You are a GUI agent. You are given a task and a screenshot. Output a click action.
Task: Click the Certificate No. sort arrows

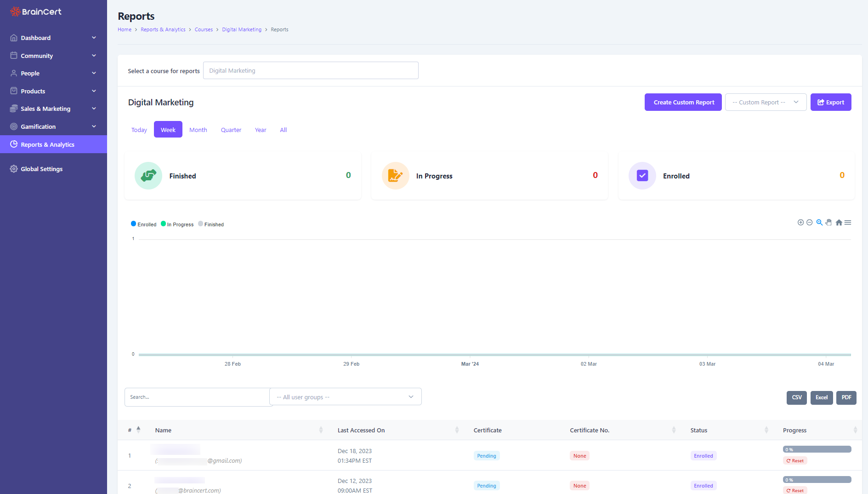tap(674, 430)
